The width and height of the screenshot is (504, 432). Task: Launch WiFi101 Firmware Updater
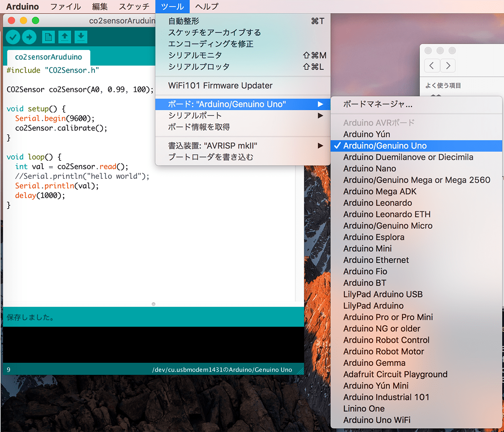tap(243, 86)
